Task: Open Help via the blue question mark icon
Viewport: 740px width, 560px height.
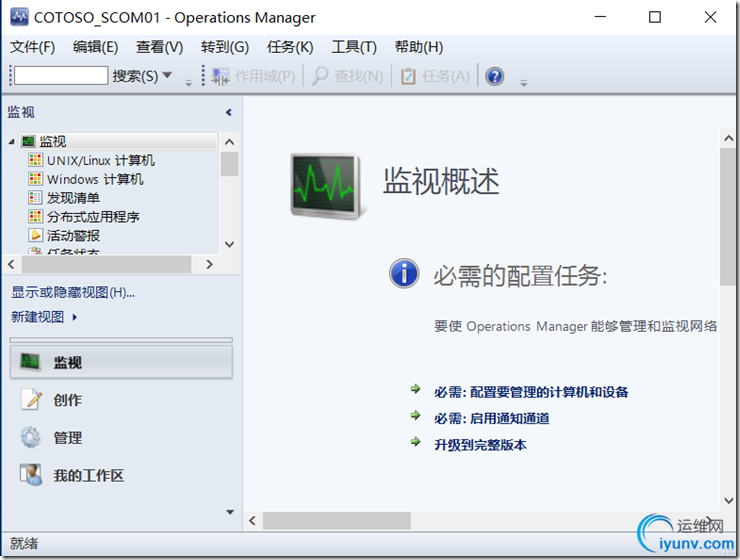Action: (x=495, y=76)
